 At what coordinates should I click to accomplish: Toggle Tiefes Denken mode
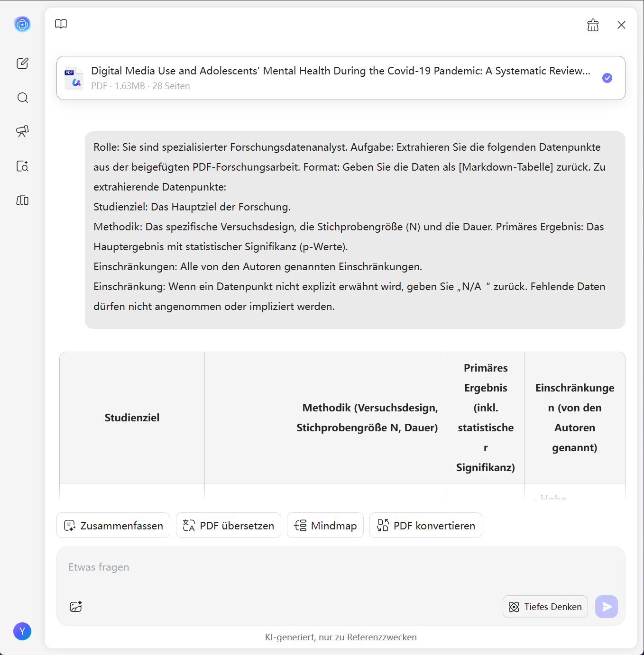[545, 607]
